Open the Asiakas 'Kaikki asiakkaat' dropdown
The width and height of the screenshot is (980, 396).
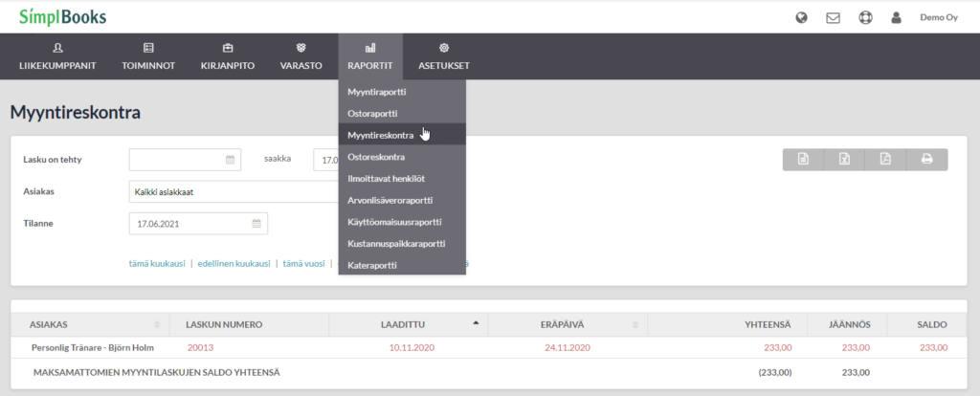point(234,191)
